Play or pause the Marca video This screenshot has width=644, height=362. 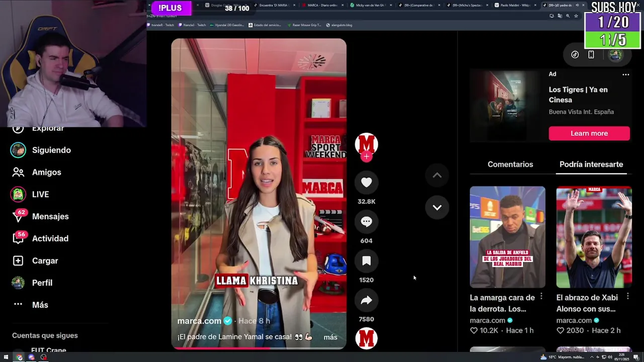click(259, 194)
